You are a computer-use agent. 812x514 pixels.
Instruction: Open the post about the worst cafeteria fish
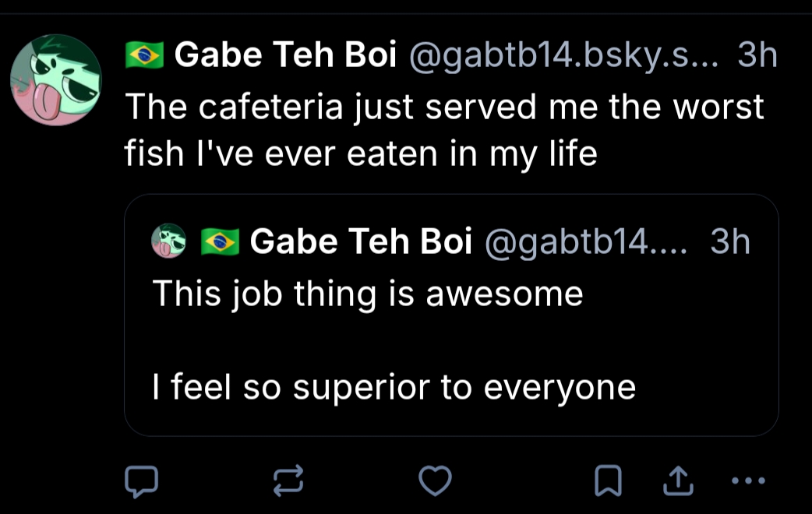444,129
